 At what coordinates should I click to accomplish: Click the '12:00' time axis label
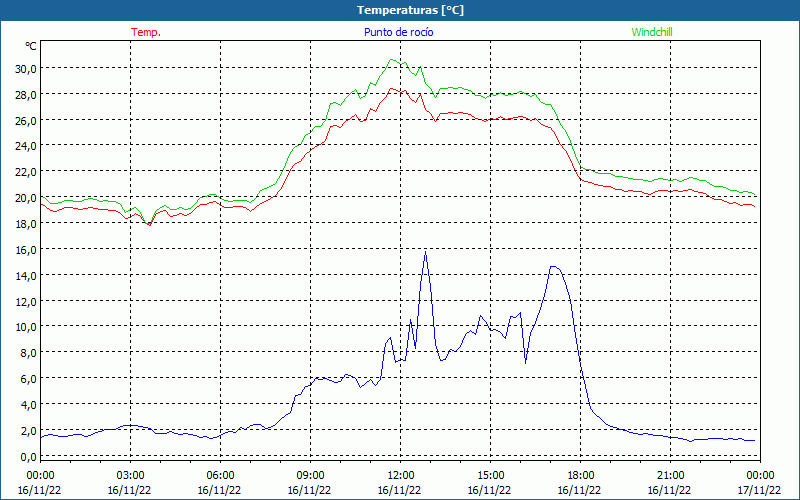[x=400, y=476]
